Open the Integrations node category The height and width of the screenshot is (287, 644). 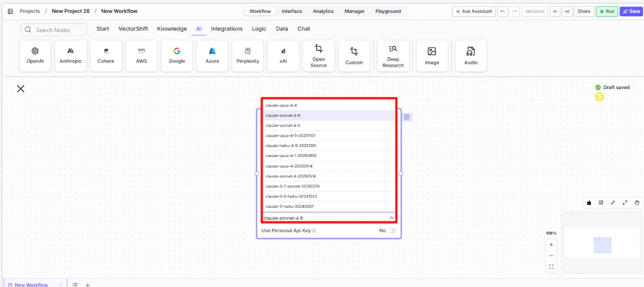(227, 29)
